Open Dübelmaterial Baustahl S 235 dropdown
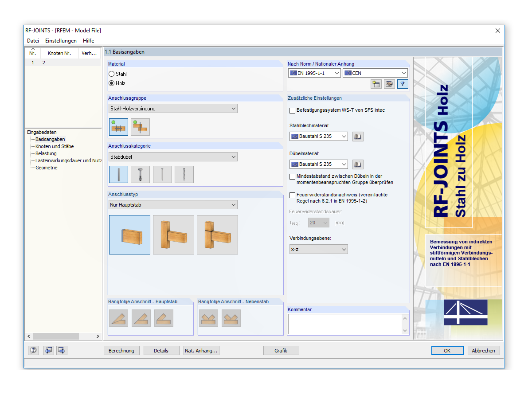Viewport: 532px width, 399px height. (x=318, y=164)
